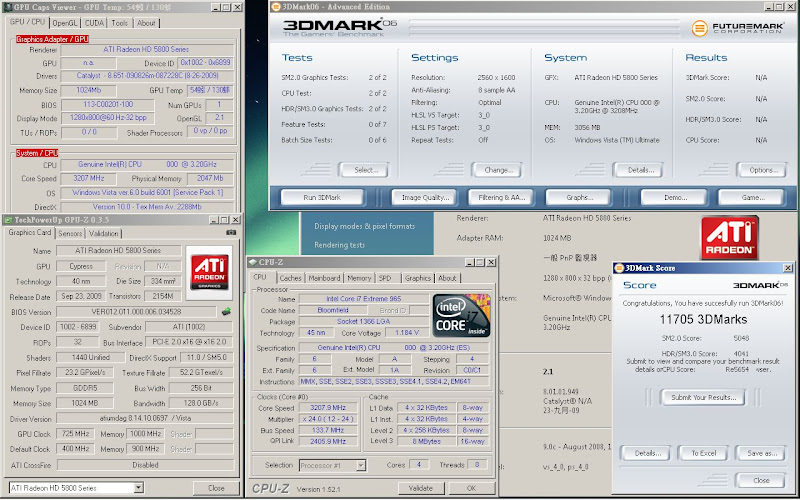This screenshot has height=500, width=800.
Task: Click Run 3DMark button
Action: [322, 197]
